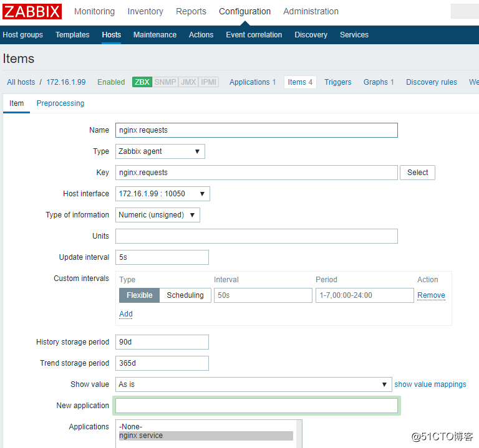Open the Type dropdown showing Zabbix agent
Image resolution: width=479 pixels, height=448 pixels.
pos(160,151)
